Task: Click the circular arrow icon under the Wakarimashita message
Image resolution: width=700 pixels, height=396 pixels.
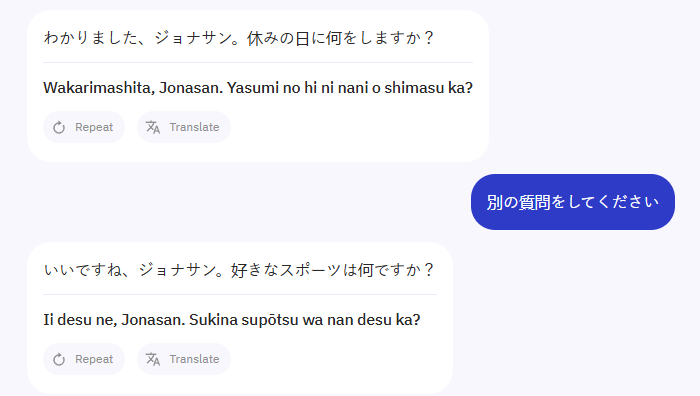Action: pyautogui.click(x=59, y=128)
